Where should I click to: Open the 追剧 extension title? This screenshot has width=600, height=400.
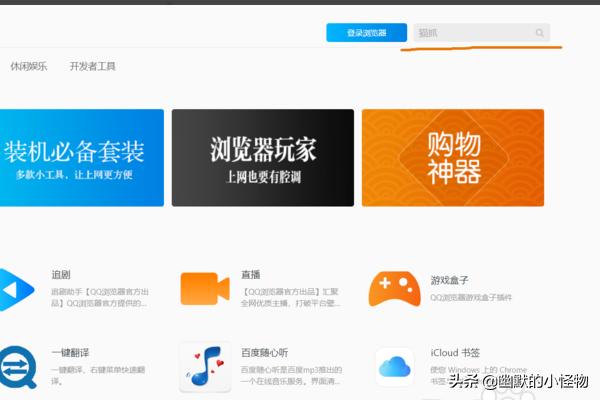click(x=61, y=274)
